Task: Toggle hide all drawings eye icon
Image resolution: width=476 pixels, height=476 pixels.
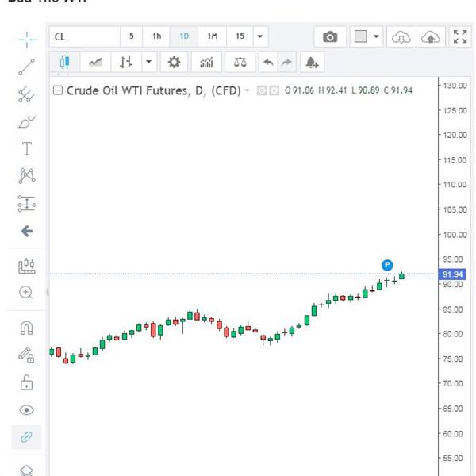Action: point(26,410)
